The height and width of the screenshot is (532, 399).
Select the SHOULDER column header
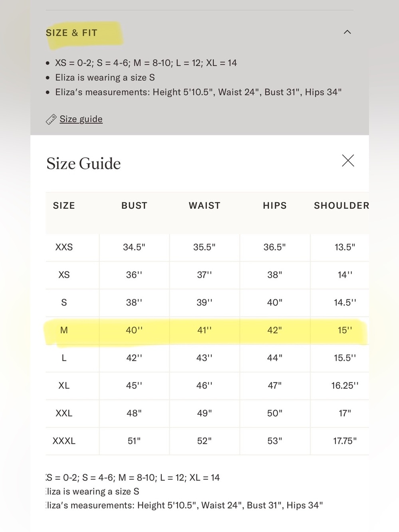pos(341,206)
